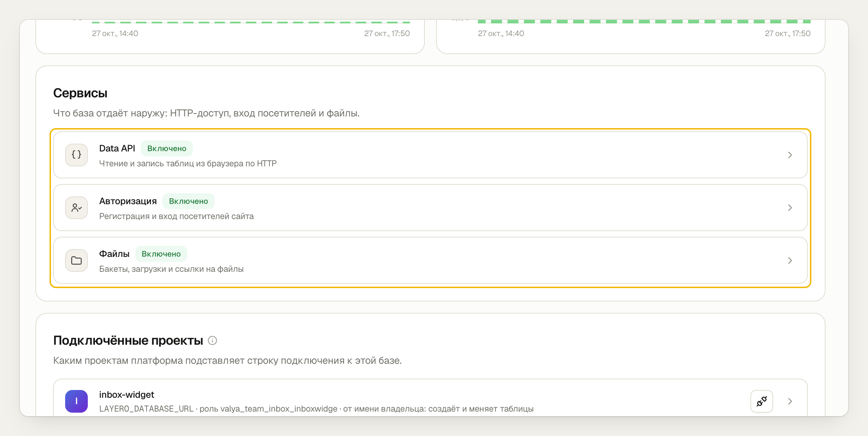Click text 'Чтение и запись таблиц из браузера по HTTP'
The height and width of the screenshot is (436, 868).
pyautogui.click(x=188, y=163)
